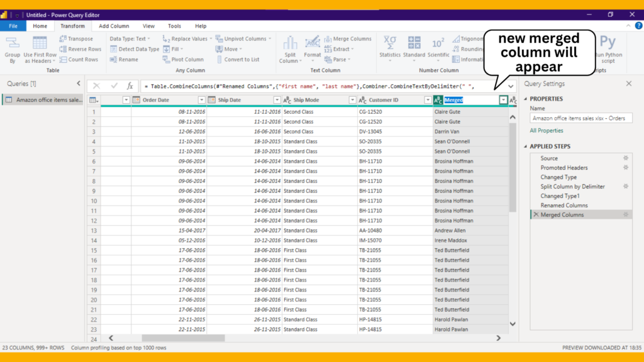This screenshot has width=644, height=362.
Task: Click the Move columns dropdown
Action: [x=229, y=49]
